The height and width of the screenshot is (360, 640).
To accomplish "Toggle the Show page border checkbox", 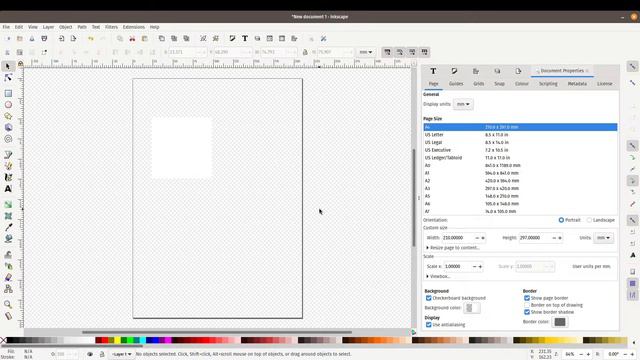I will click(527, 298).
